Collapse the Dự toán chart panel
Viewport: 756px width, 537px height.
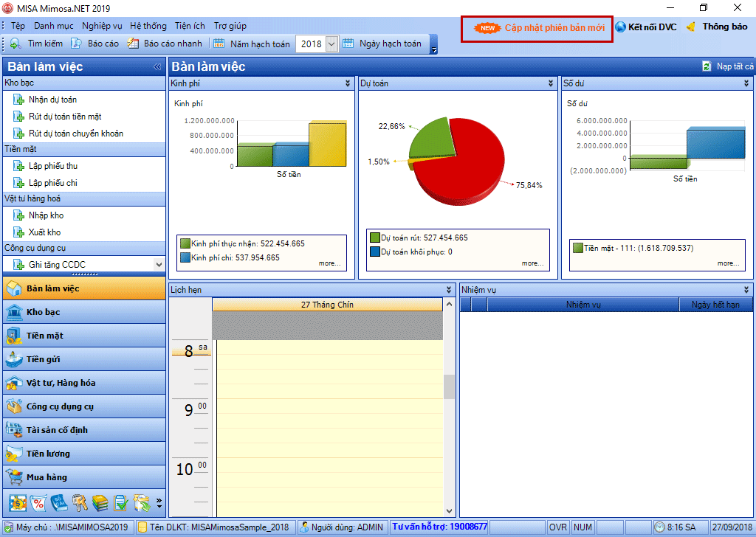point(551,83)
